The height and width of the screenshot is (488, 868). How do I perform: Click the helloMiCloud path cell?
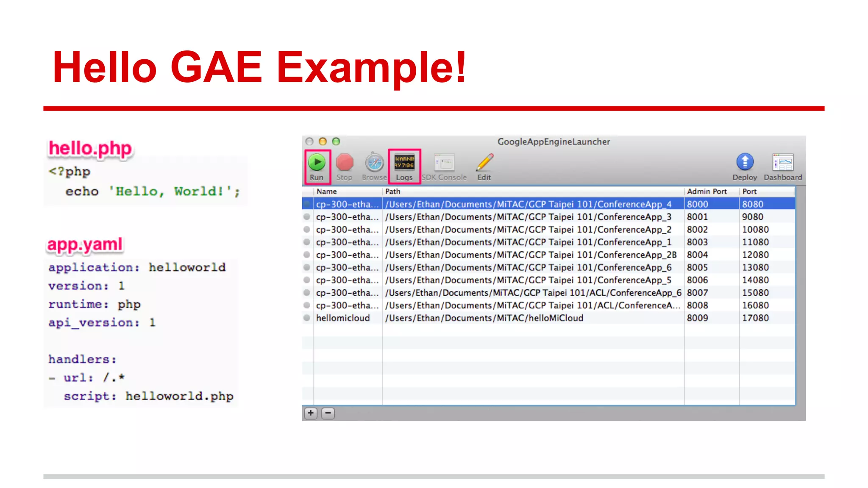pyautogui.click(x=484, y=318)
